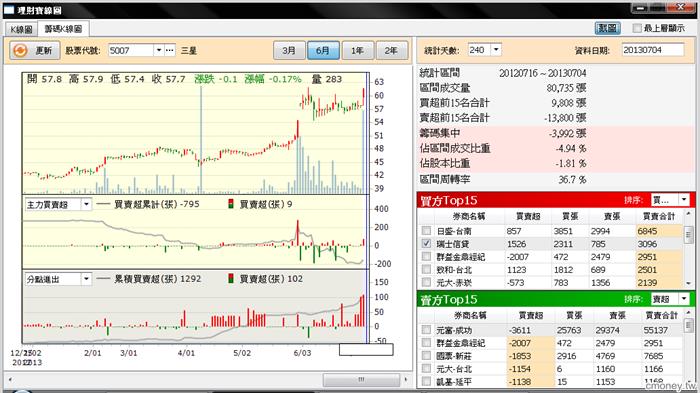The height and width of the screenshot is (393, 700).
Task: Select the 6月 period button
Action: [x=323, y=50]
